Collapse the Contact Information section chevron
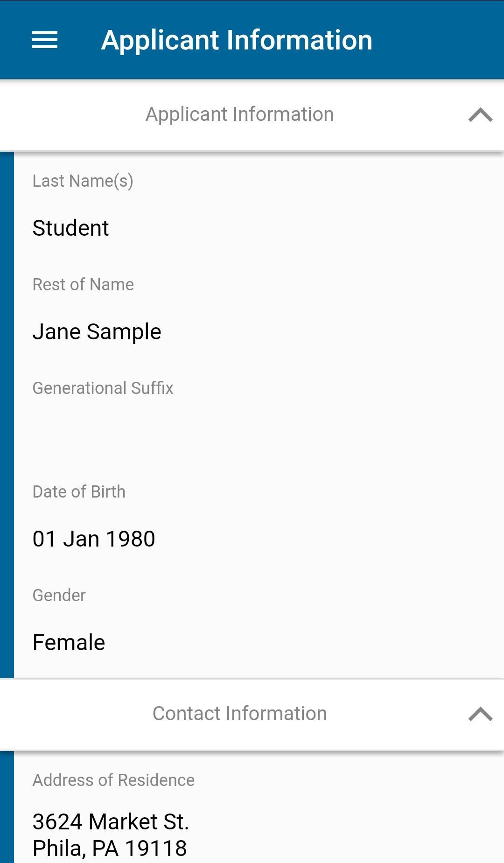This screenshot has height=863, width=504. click(x=480, y=714)
